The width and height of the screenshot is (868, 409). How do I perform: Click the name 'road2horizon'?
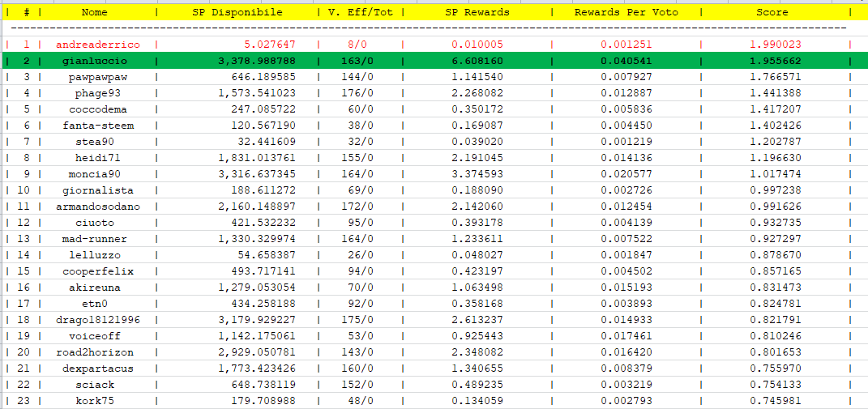click(x=95, y=352)
